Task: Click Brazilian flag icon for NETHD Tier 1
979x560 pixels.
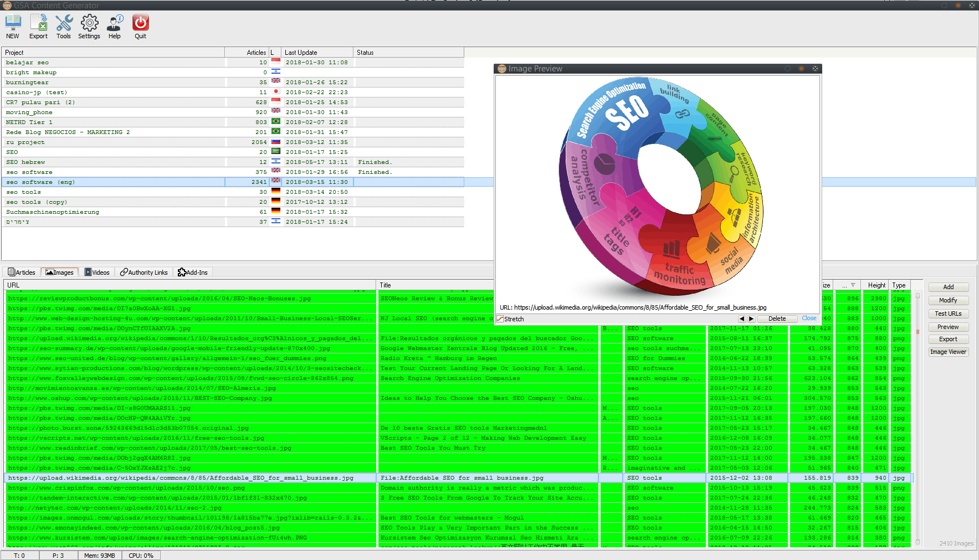Action: [276, 121]
